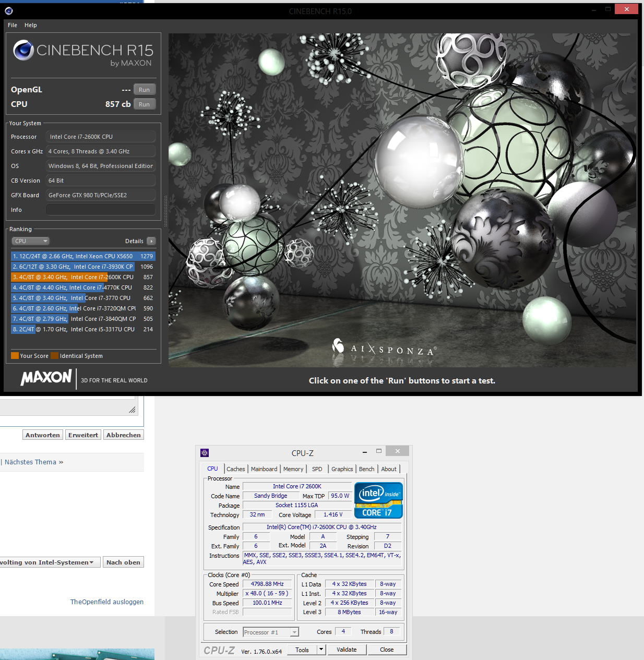Click the Cinebench app icon in title bar
Viewport: 644px width, 660px height.
(9, 11)
